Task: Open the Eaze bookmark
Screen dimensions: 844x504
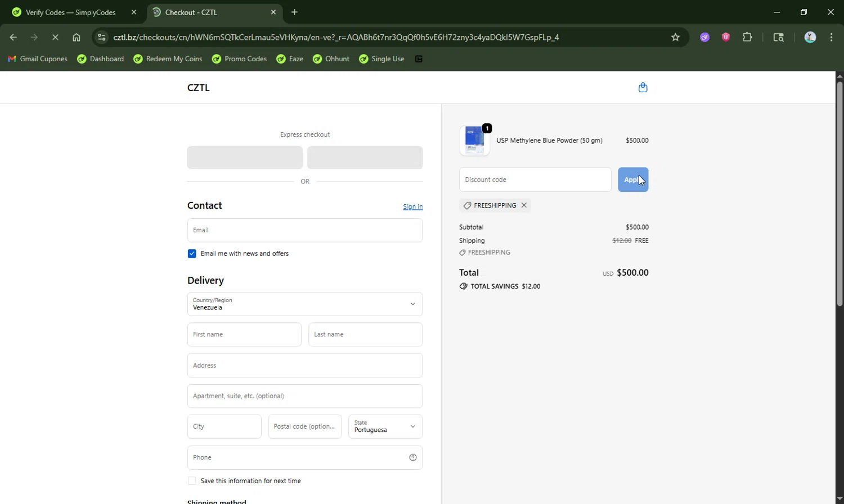Action: 290,59
